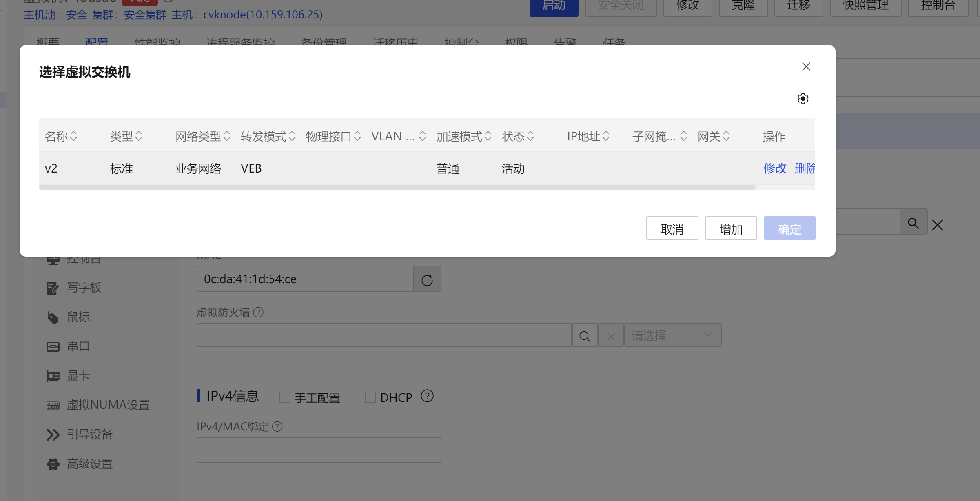Click 取消 button in dialog
Image resolution: width=980 pixels, height=501 pixels.
tap(672, 228)
